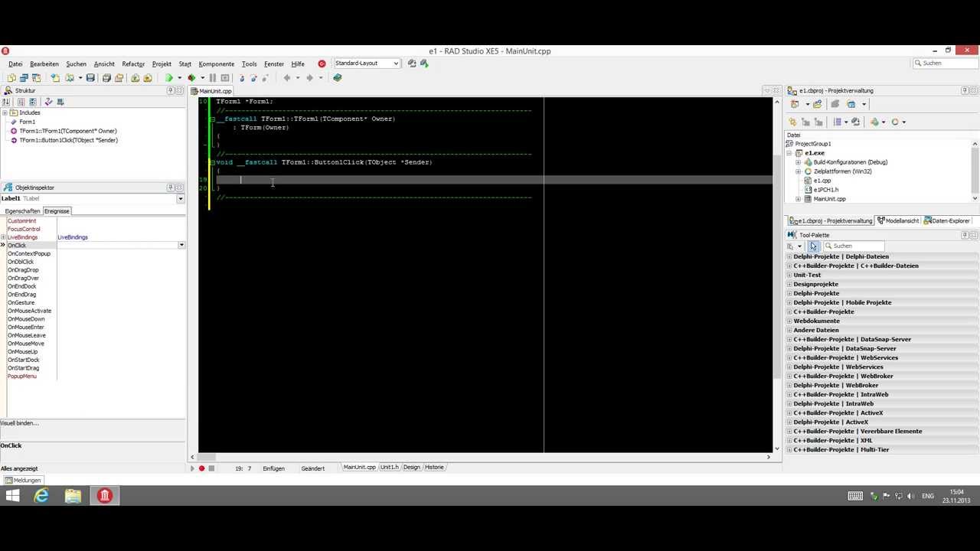Open the Komponente menu

[x=217, y=64]
